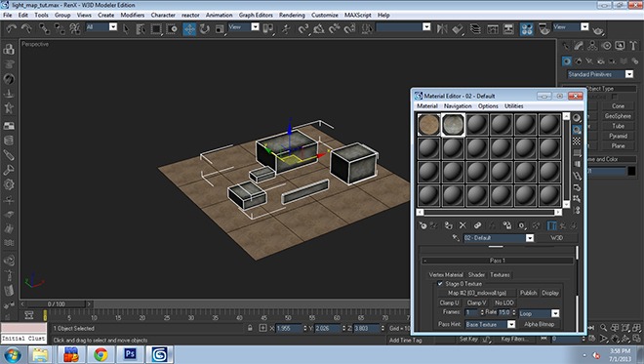Click the Align tool icon
Image resolution: width=644 pixels, height=364 pixels.
pos(458,28)
